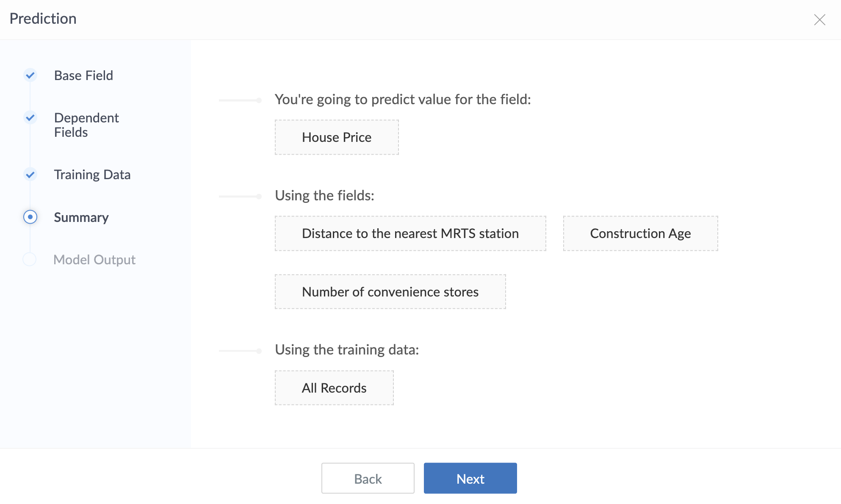The width and height of the screenshot is (841, 504).
Task: Click the 'Using the fields:' heading
Action: [324, 196]
